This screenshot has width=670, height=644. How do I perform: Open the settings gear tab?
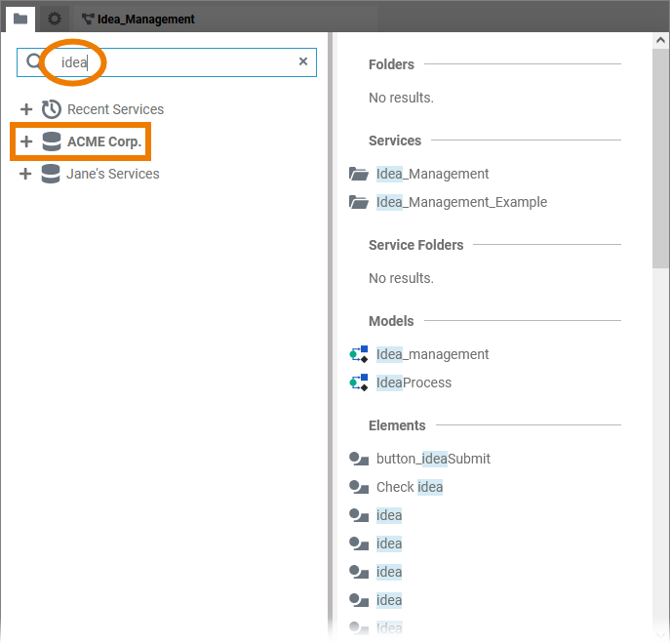(55, 19)
